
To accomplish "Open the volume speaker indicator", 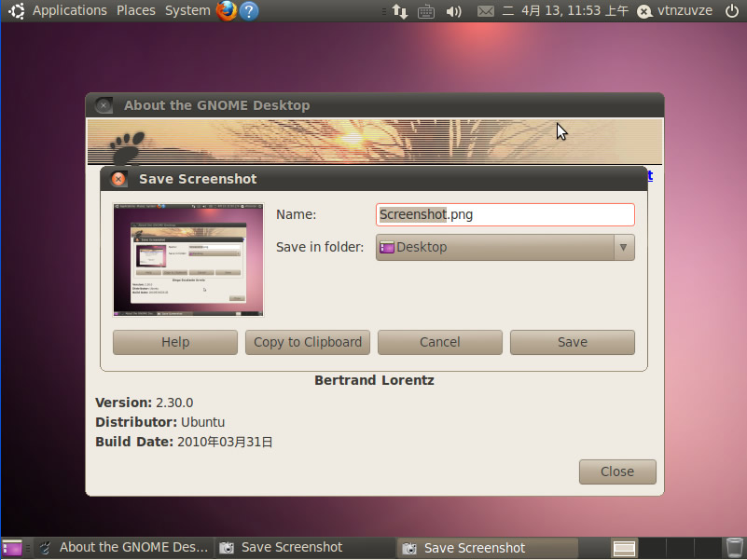I will tap(453, 11).
